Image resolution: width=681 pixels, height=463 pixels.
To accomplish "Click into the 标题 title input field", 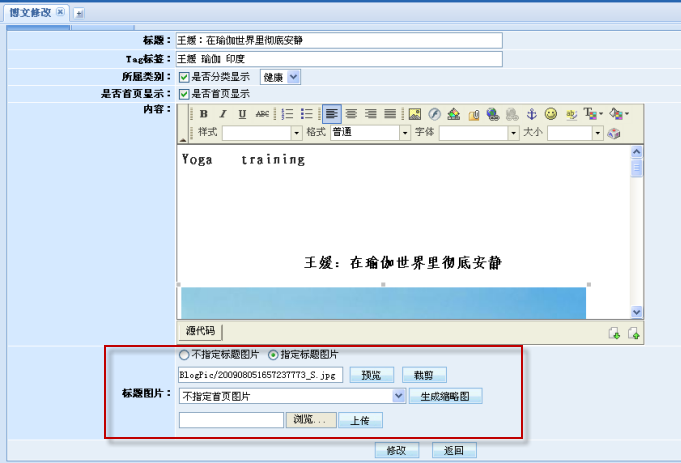I will tap(338, 41).
